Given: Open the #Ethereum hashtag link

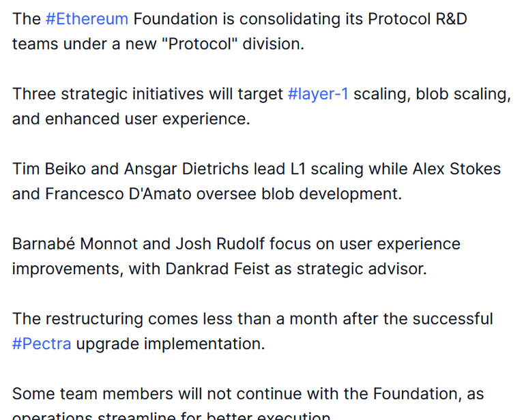Looking at the screenshot, I should tap(87, 19).
